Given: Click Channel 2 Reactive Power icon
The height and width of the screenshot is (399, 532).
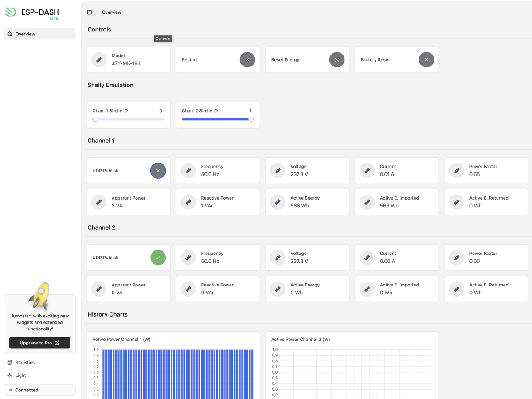Looking at the screenshot, I should [188, 289].
